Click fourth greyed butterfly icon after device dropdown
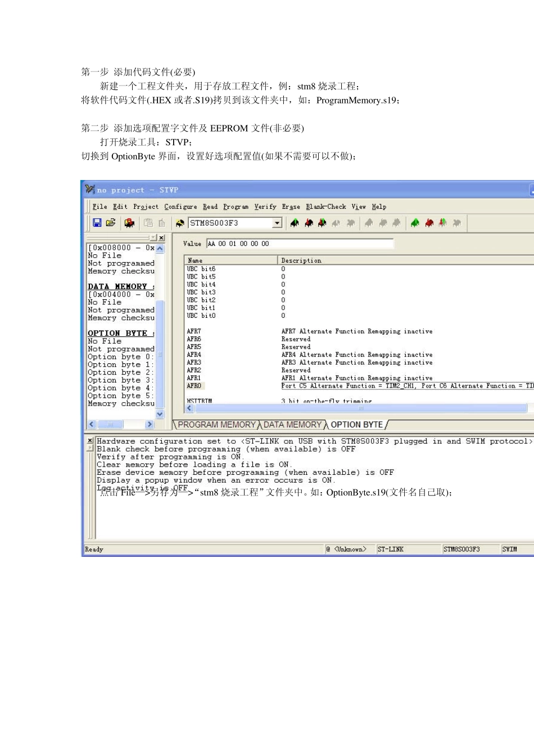 (336, 223)
